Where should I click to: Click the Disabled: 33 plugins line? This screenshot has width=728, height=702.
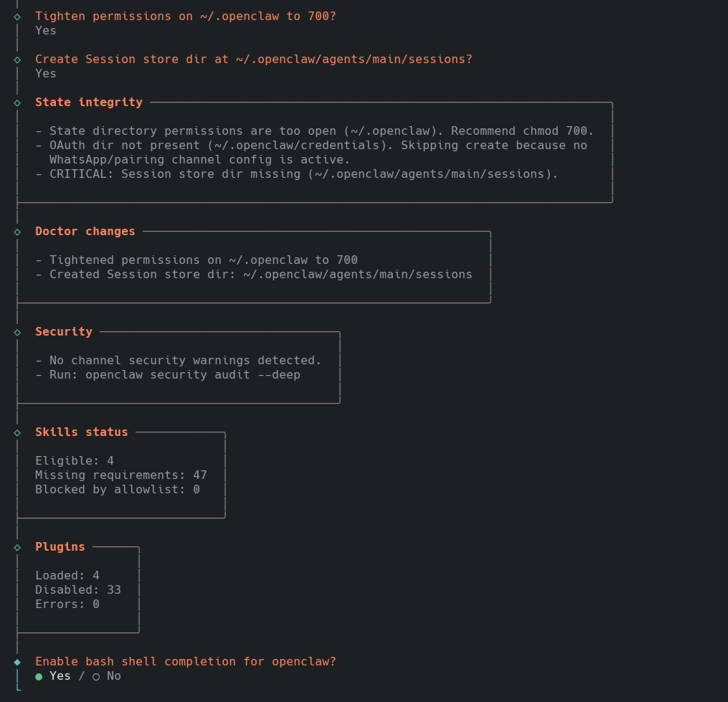pyautogui.click(x=77, y=590)
